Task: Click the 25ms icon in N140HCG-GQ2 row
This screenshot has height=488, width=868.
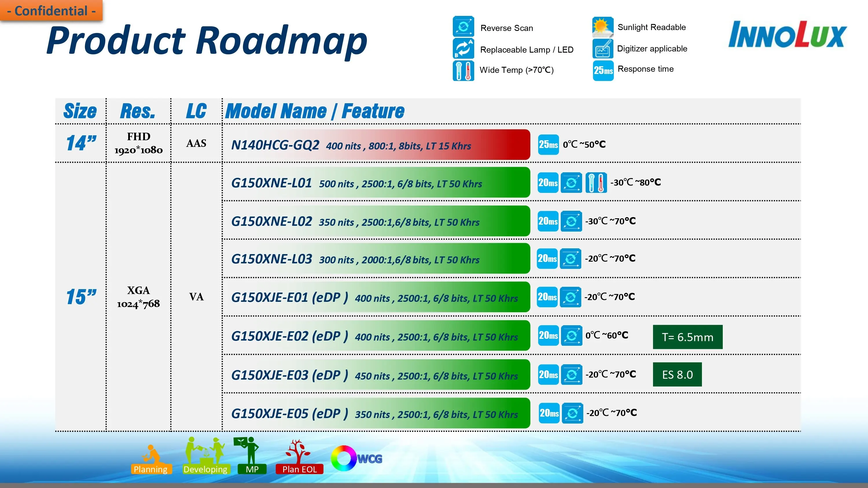Action: 548,145
